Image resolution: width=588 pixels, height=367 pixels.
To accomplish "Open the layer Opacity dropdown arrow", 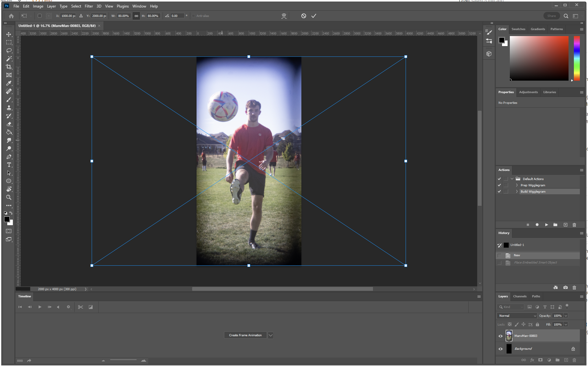I will (x=566, y=316).
